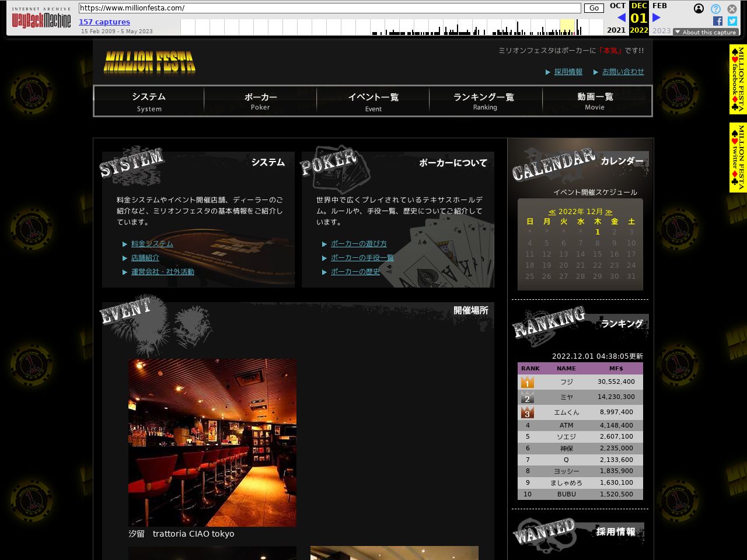The width and height of the screenshot is (747, 560).
Task: Open the ランキング一覧 Ranking menu tab
Action: point(484,101)
